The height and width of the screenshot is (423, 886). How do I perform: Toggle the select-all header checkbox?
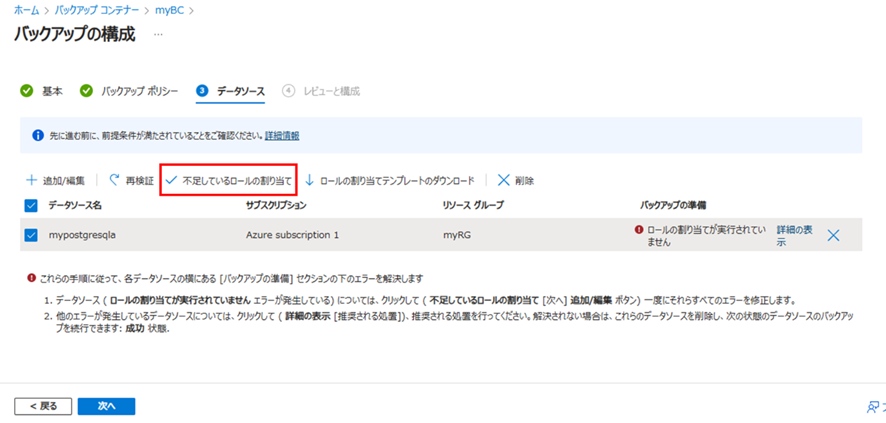coord(31,206)
